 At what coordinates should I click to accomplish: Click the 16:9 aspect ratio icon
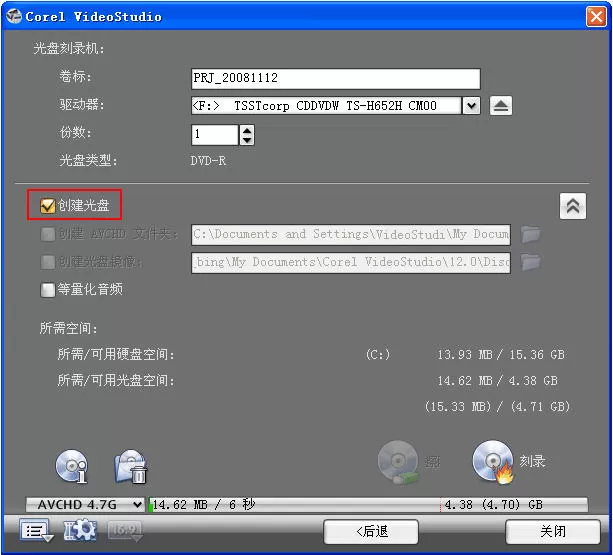pos(125,531)
